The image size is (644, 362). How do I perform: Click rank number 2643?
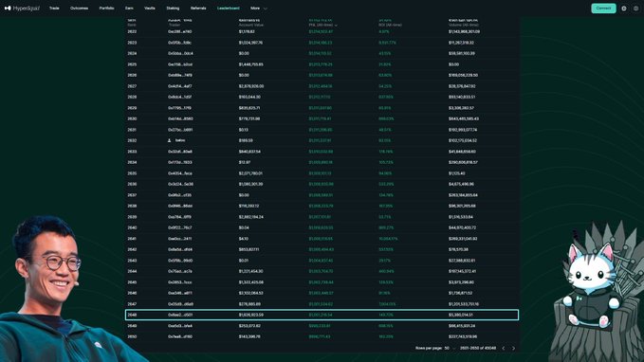click(x=132, y=261)
